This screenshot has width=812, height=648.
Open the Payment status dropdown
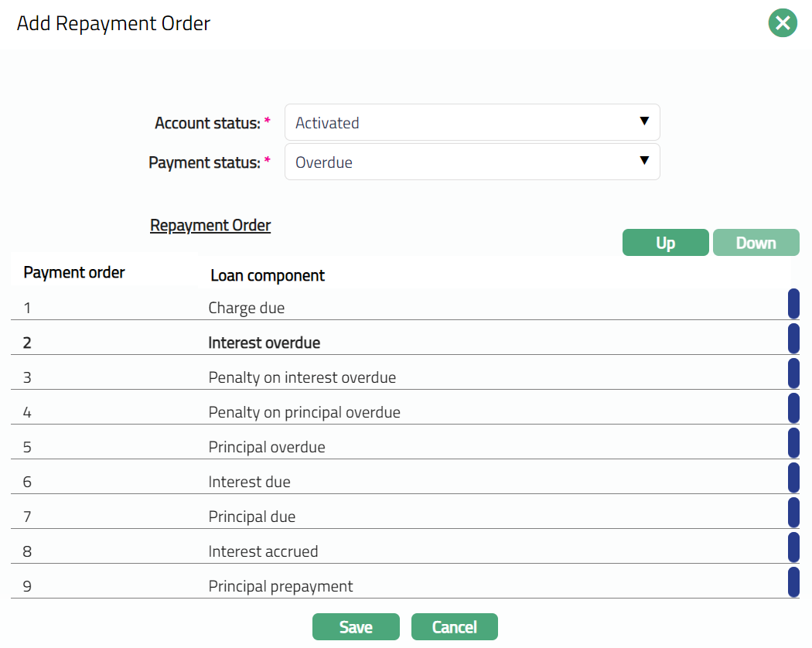[x=472, y=162]
